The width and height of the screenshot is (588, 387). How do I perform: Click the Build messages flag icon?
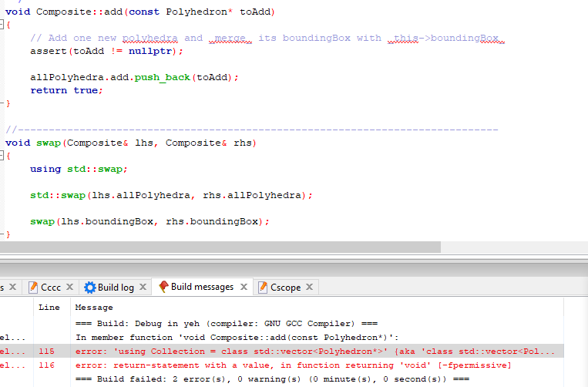point(163,287)
